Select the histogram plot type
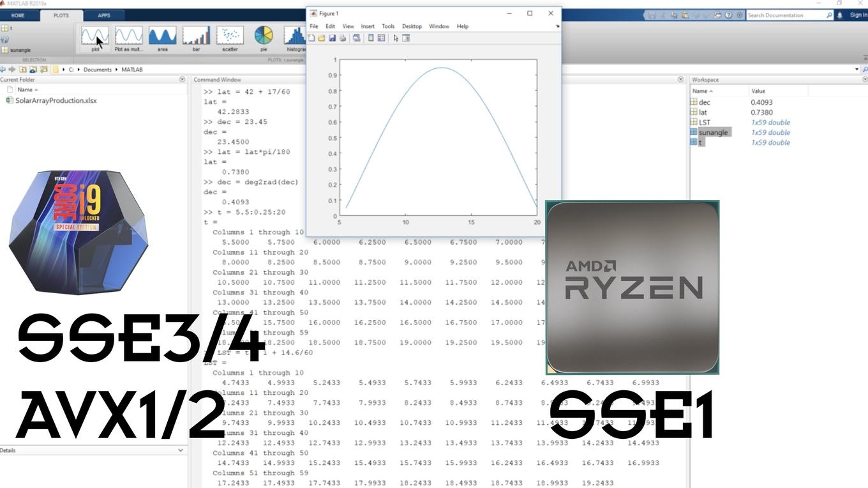This screenshot has width=868, height=488. coord(295,38)
